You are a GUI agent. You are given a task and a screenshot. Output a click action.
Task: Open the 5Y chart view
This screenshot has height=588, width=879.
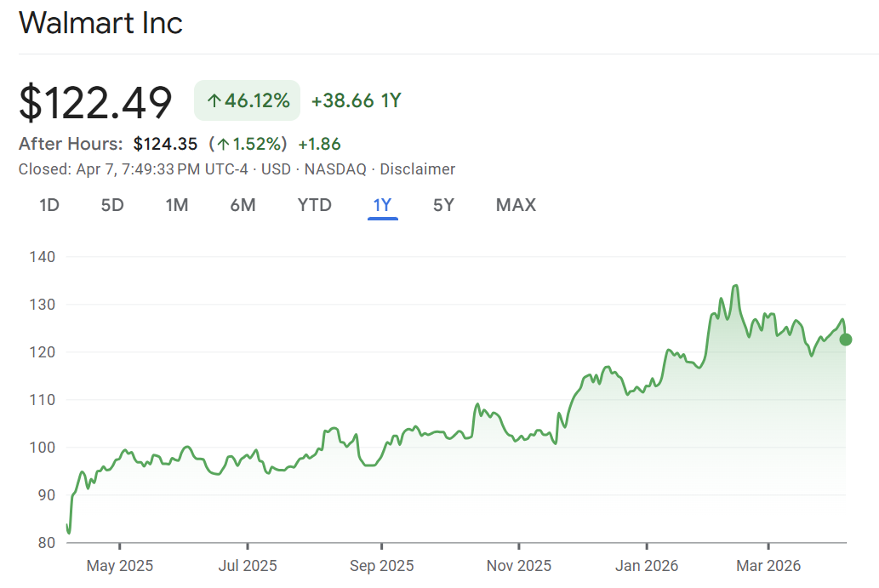tap(443, 205)
